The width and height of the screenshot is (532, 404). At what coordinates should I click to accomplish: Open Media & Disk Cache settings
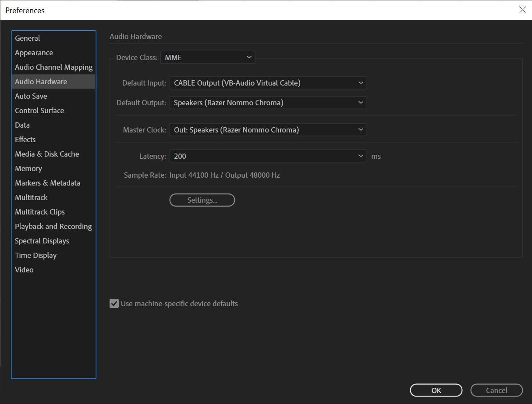coord(53,154)
